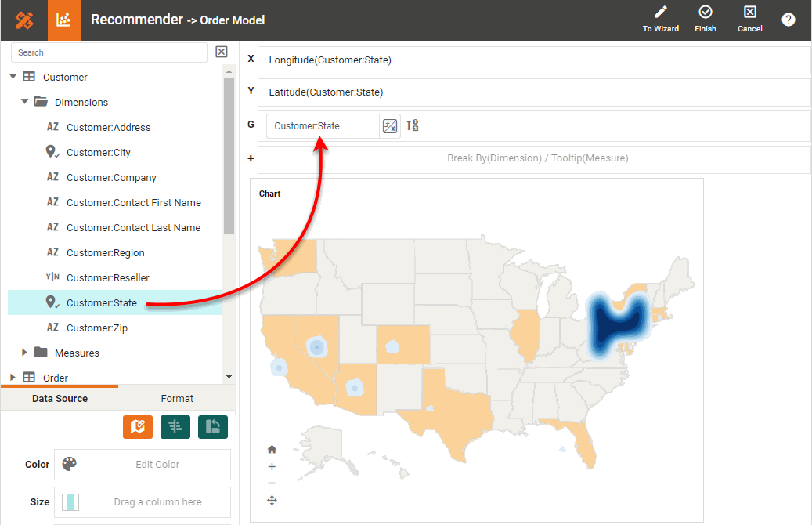Select the orange map chart type button
The width and height of the screenshot is (812, 525).
(138, 427)
